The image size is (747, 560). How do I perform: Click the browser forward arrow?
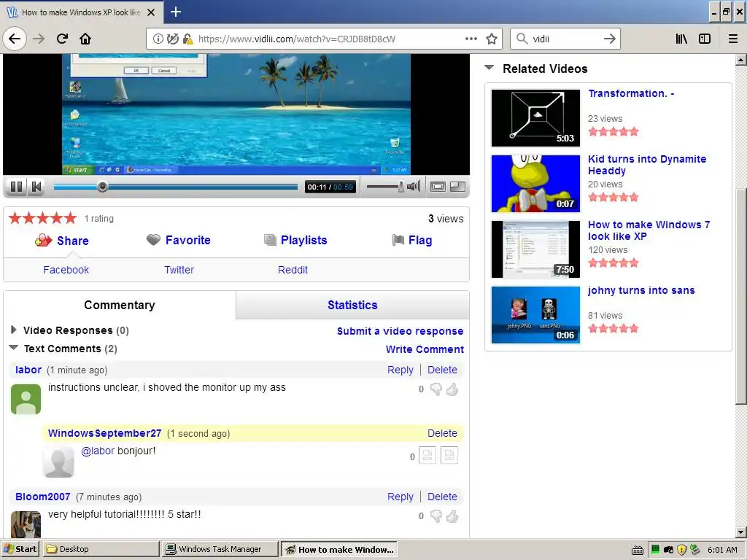39,39
